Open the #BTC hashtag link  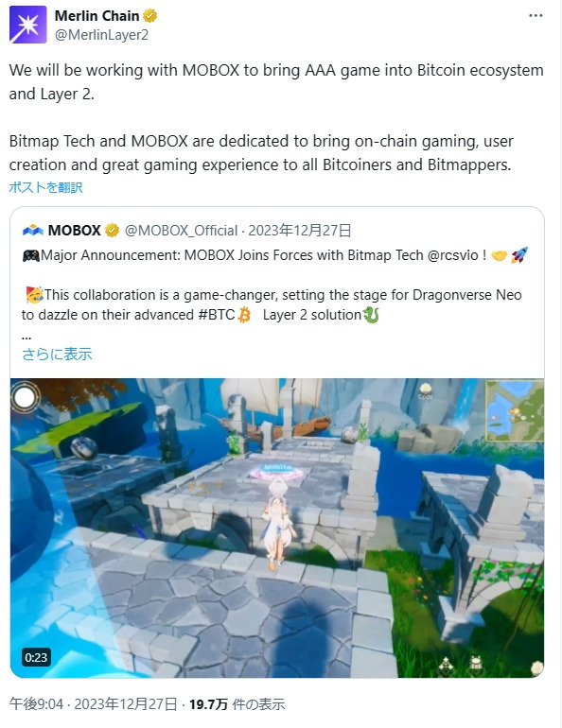217,315
